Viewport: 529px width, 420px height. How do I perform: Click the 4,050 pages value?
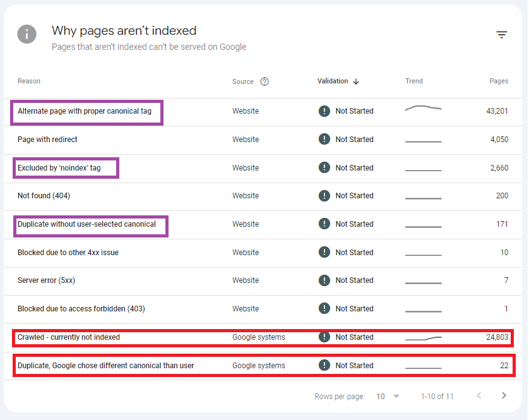499,140
